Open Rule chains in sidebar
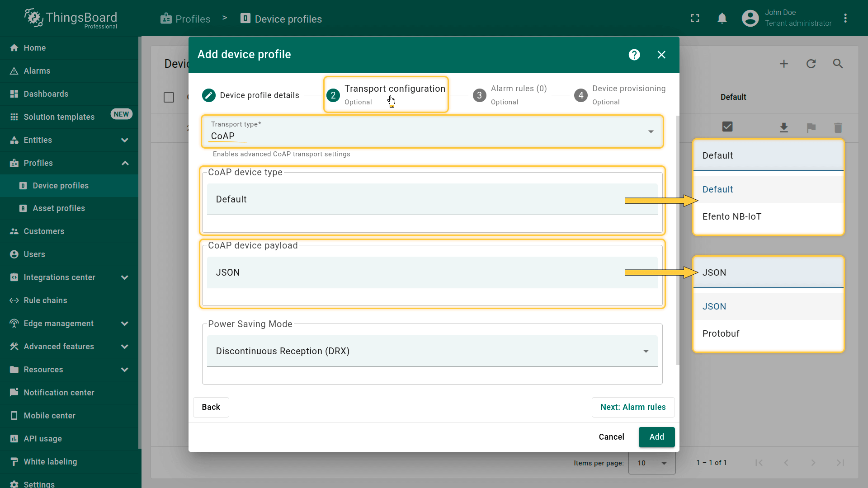This screenshot has width=868, height=488. (x=45, y=300)
